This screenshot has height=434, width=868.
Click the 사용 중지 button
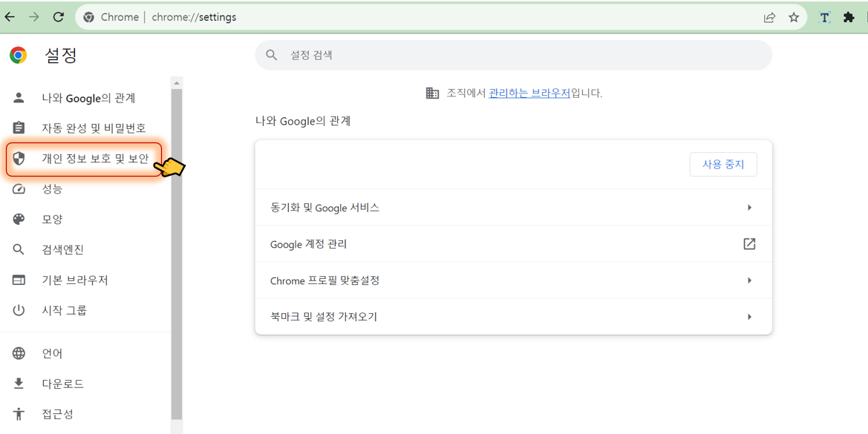pos(723,164)
